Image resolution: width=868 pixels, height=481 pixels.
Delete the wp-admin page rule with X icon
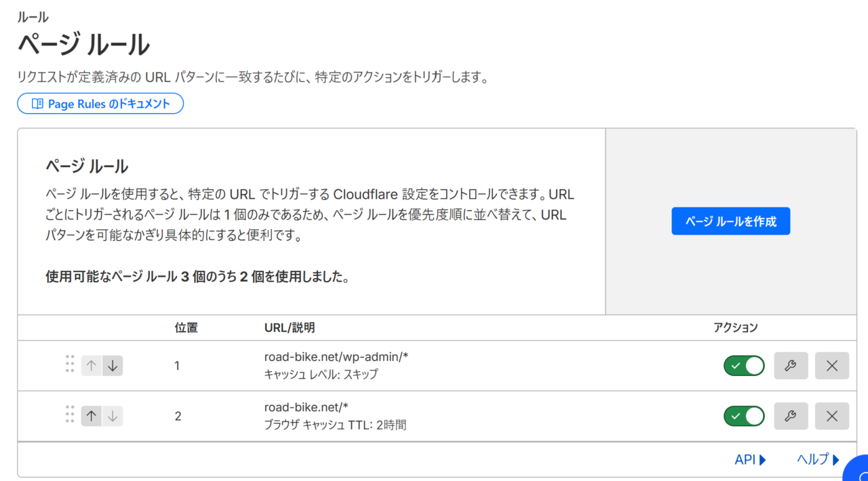pos(832,366)
